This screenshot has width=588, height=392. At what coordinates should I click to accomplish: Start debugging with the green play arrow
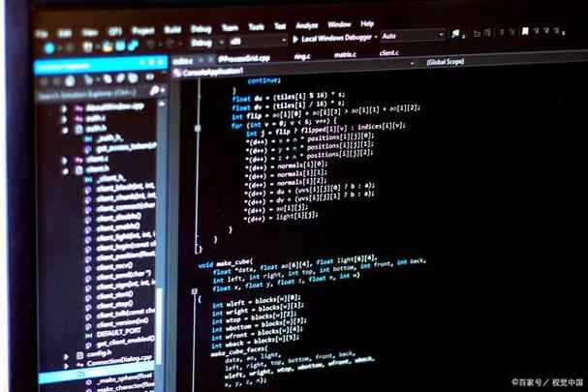[295, 39]
